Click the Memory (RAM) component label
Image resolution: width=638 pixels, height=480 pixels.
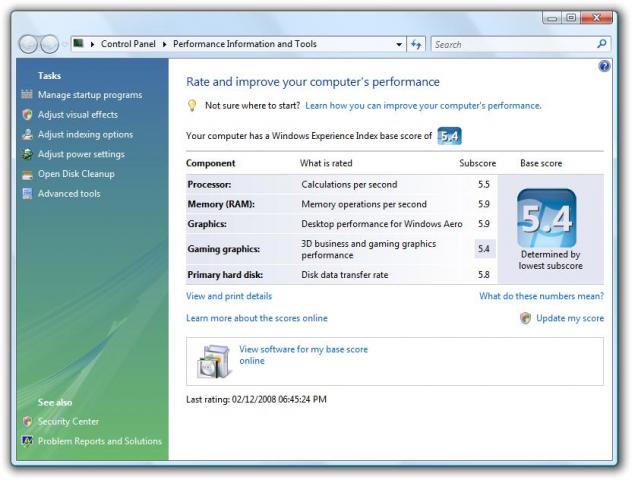pyautogui.click(x=221, y=204)
